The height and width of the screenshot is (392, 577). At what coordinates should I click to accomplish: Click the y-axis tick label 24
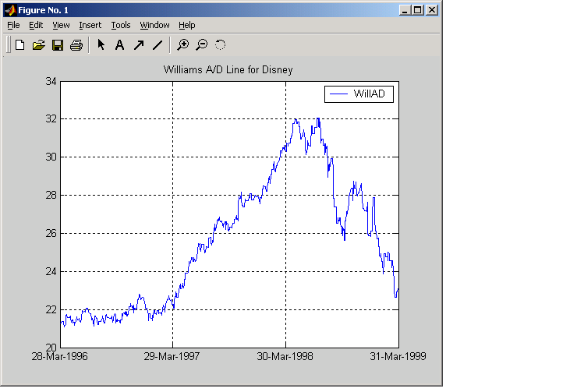tap(51, 271)
